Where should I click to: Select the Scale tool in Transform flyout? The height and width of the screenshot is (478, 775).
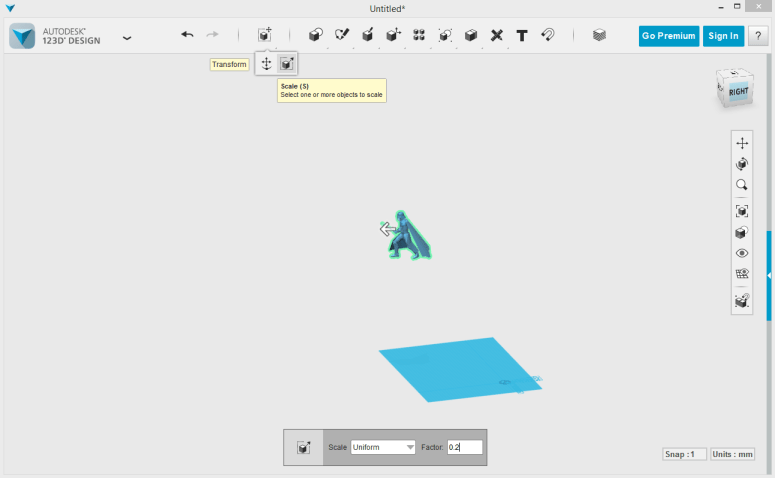pos(287,64)
